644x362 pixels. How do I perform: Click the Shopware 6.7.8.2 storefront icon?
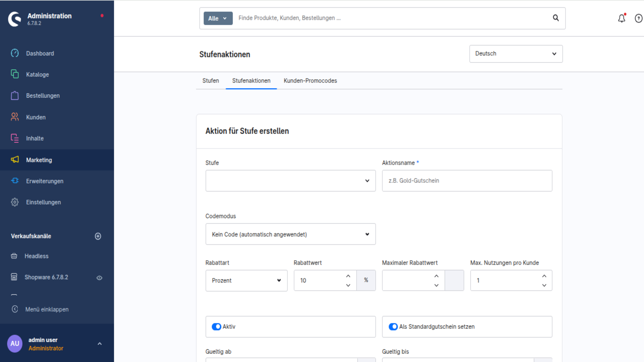14,277
